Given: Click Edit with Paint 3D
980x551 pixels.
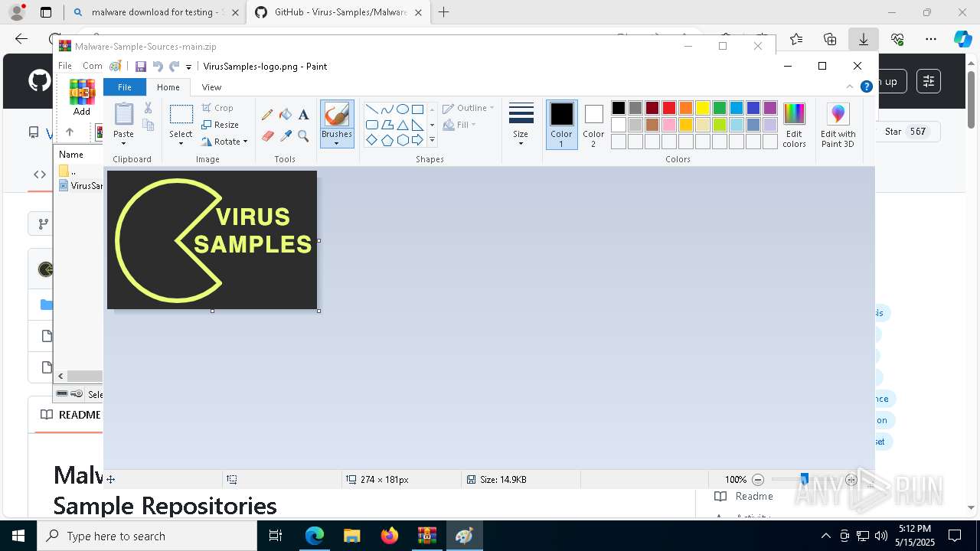Looking at the screenshot, I should click(x=838, y=126).
